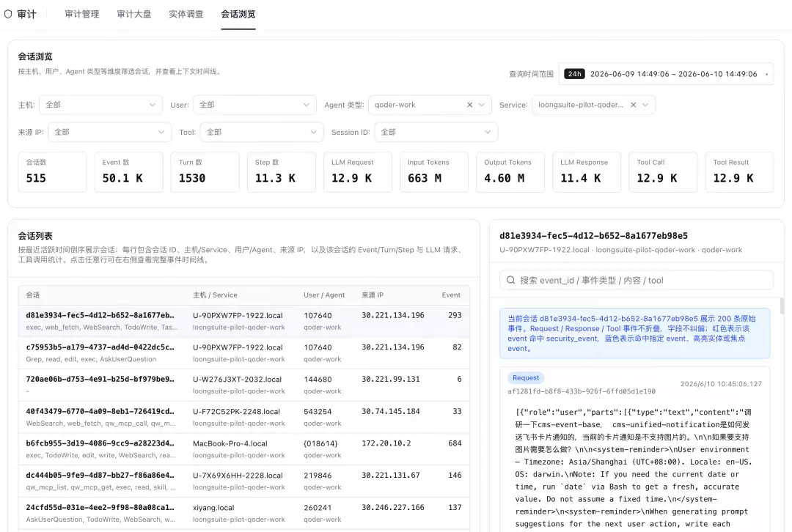Select session row b6fcb955-3d19-4086
The width and height of the screenshot is (792, 532).
pyautogui.click(x=244, y=448)
